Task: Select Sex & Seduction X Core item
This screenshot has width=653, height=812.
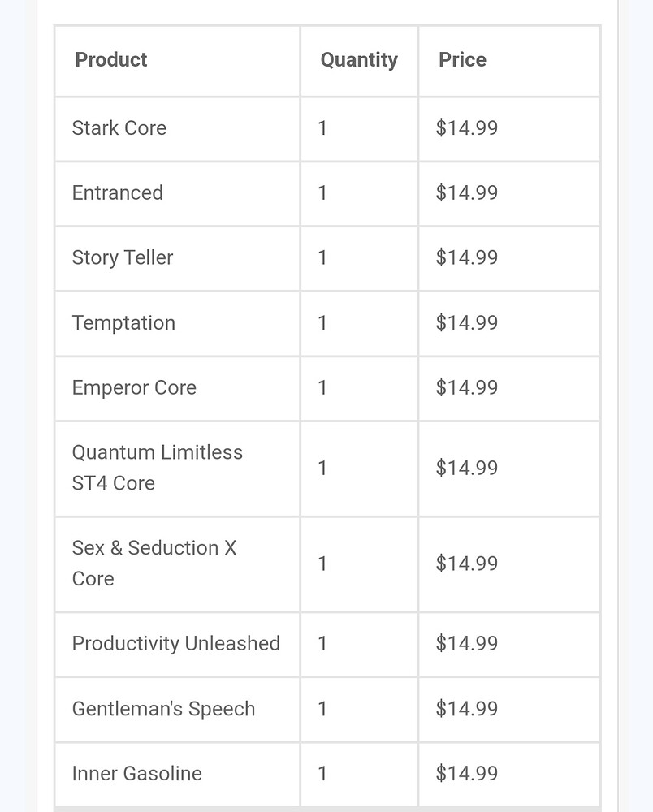Action: coord(154,563)
